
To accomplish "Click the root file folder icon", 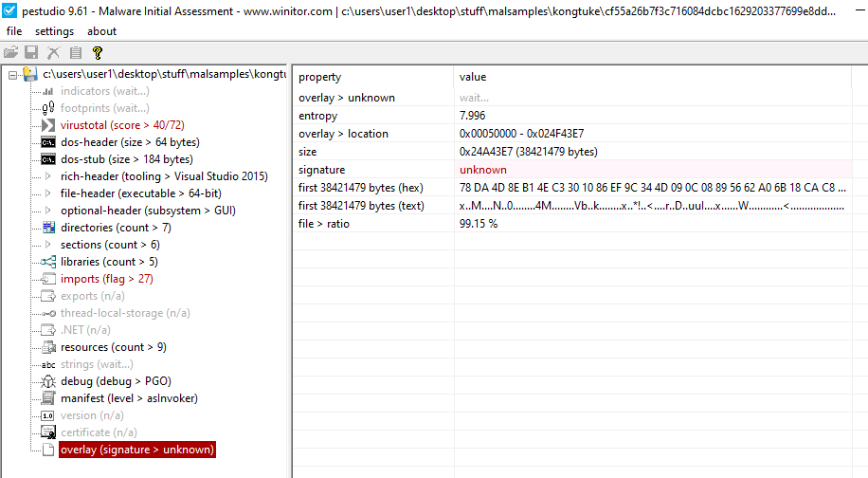I will 30,74.
